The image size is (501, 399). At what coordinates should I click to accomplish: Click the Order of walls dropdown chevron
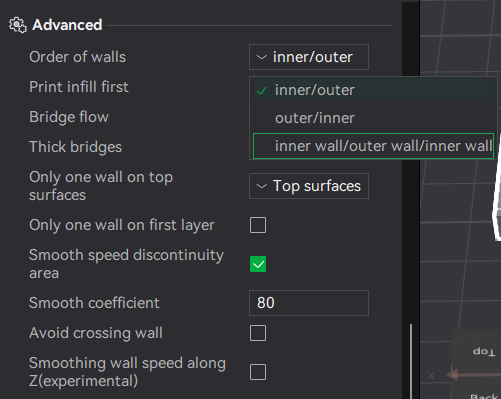pyautogui.click(x=262, y=57)
